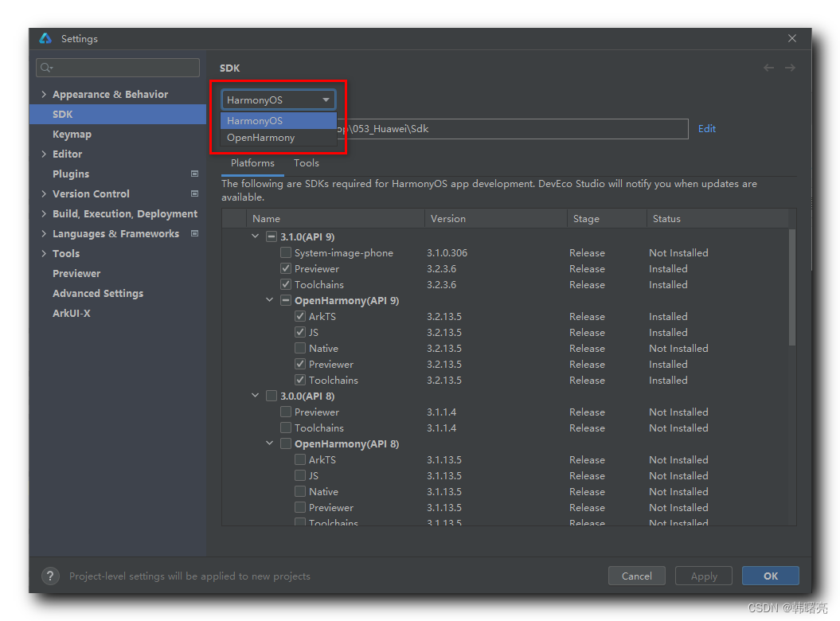This screenshot has width=840, height=621.
Task: Switch to the Tools tab
Action: [306, 163]
